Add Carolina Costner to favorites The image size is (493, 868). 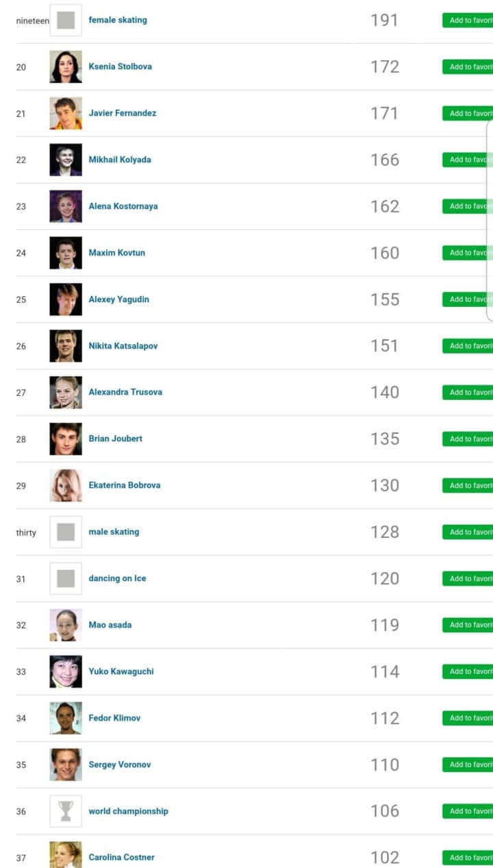click(x=468, y=858)
